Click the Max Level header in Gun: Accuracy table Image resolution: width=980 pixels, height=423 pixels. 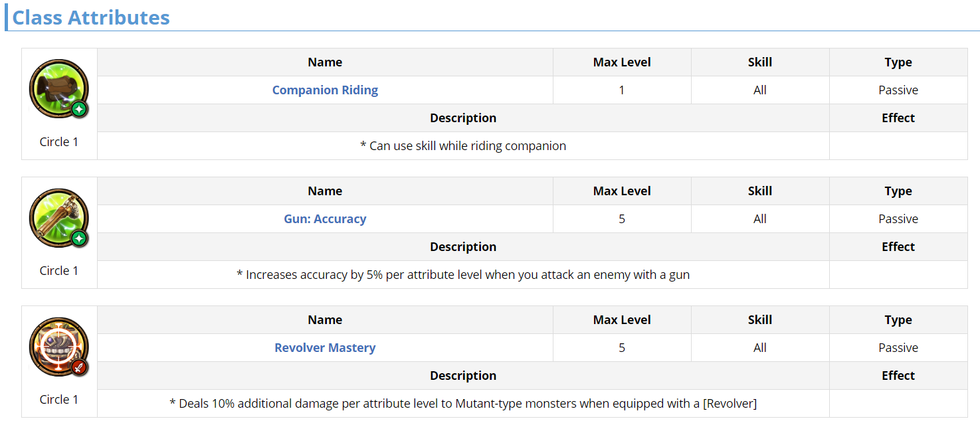point(622,191)
